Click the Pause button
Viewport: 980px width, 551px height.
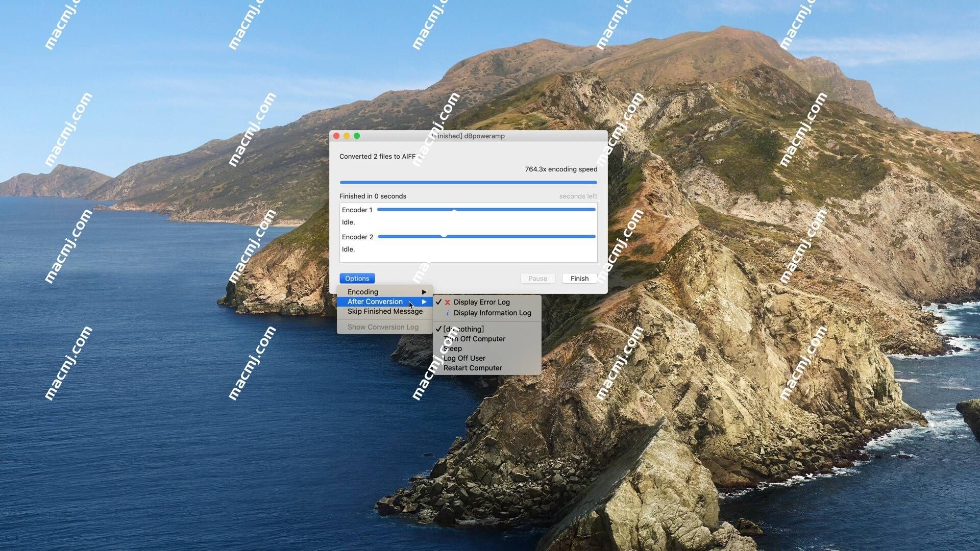click(x=537, y=278)
